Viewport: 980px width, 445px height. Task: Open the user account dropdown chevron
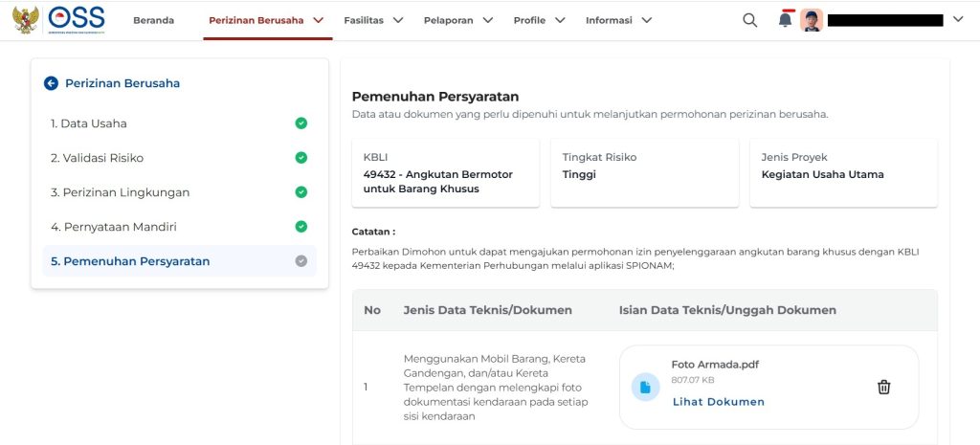pyautogui.click(x=957, y=20)
